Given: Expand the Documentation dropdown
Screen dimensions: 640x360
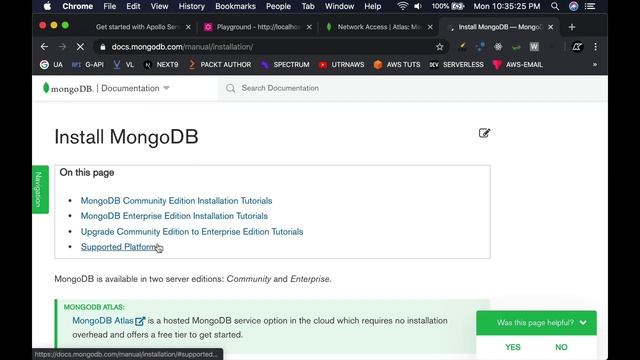Looking at the screenshot, I should pos(135,88).
